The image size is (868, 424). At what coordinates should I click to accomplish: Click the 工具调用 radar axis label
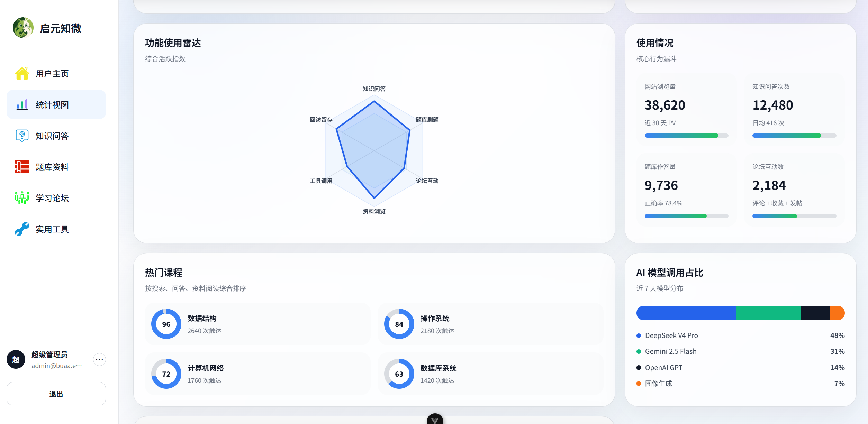(321, 181)
